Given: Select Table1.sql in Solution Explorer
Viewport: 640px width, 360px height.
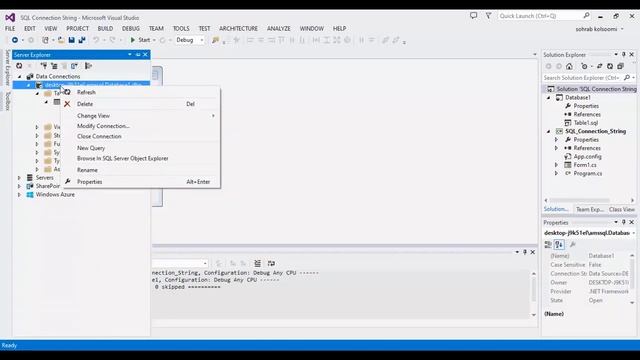Looking at the screenshot, I should click(x=585, y=123).
